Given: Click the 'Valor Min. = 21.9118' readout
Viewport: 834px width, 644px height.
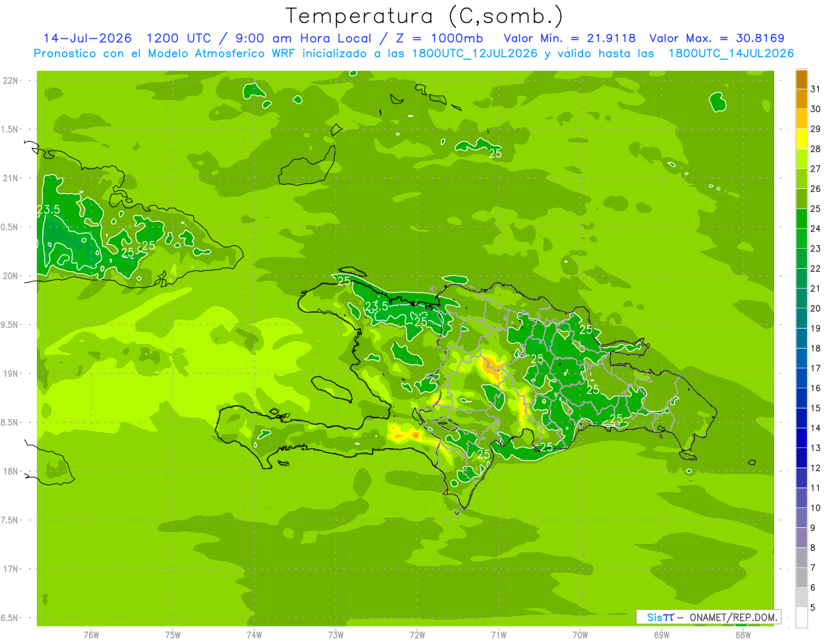Looking at the screenshot, I should 570,38.
